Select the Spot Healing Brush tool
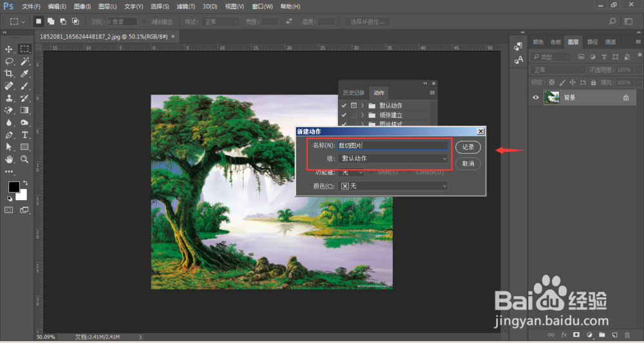Viewport: 644px width, 343px height. pos(8,86)
